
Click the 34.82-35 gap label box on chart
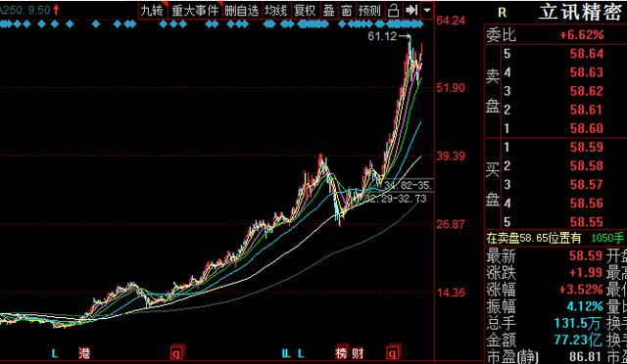pyautogui.click(x=409, y=185)
